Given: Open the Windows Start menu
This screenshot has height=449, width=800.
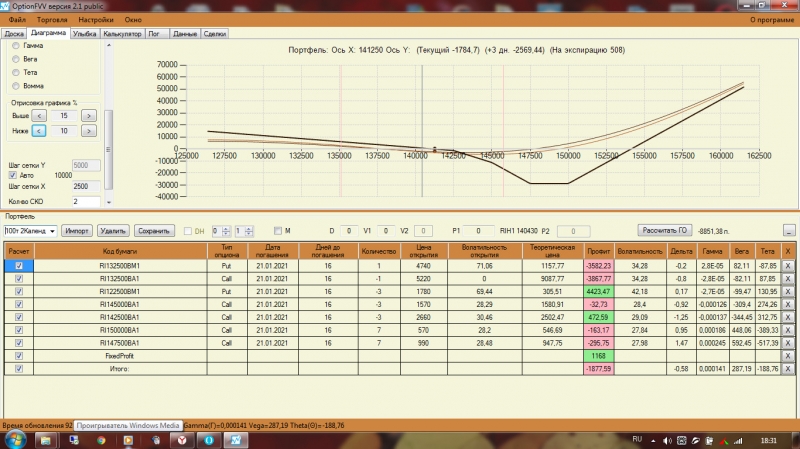Looking at the screenshot, I should (14, 439).
